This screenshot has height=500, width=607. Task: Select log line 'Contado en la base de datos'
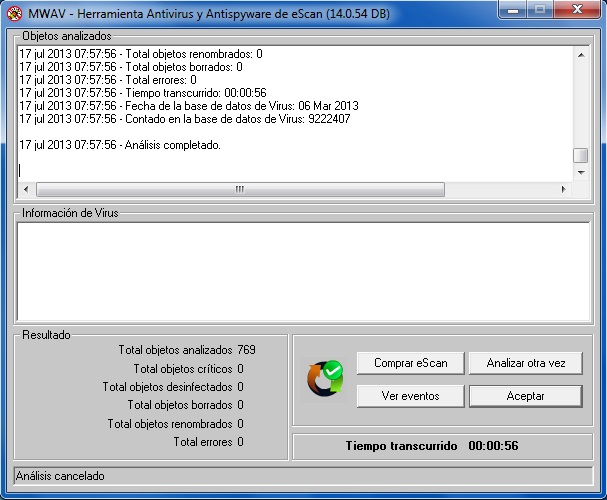[185, 119]
